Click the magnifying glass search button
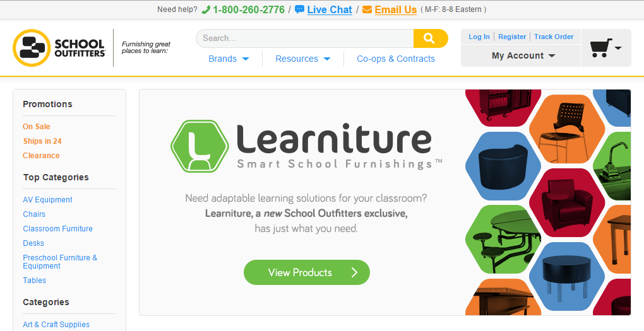Image resolution: width=644 pixels, height=331 pixels. (x=431, y=38)
